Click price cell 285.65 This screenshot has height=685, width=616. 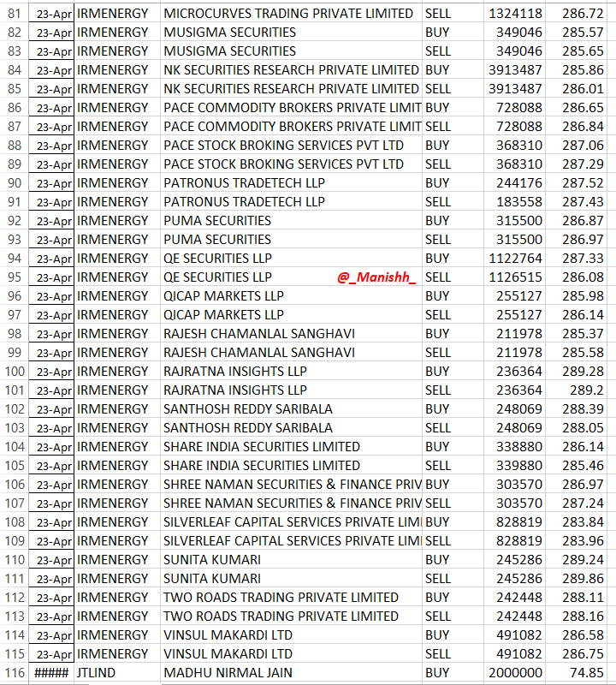point(576,51)
